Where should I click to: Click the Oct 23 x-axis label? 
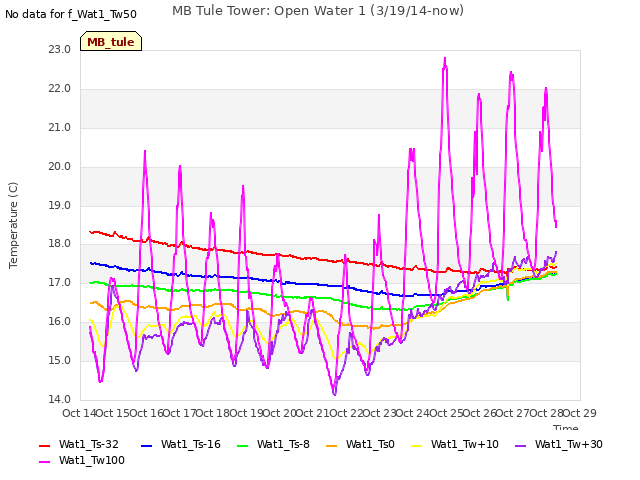(380, 413)
